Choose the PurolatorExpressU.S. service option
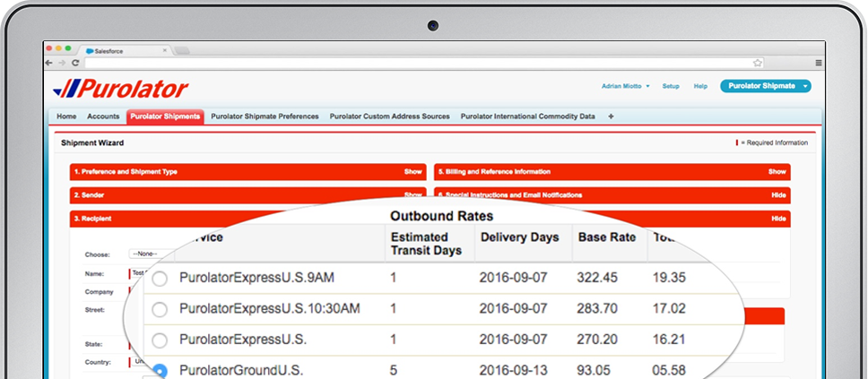 click(x=160, y=340)
